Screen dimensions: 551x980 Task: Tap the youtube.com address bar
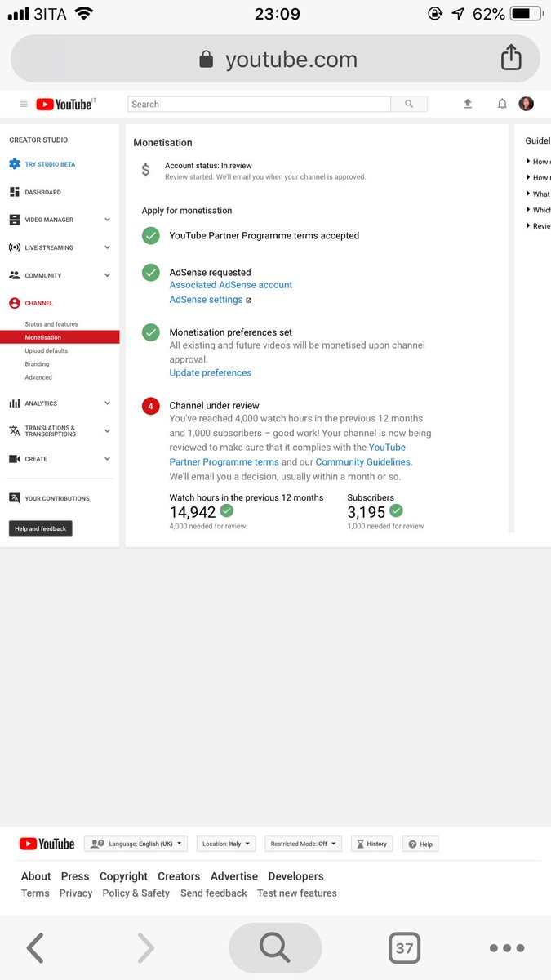click(275, 59)
